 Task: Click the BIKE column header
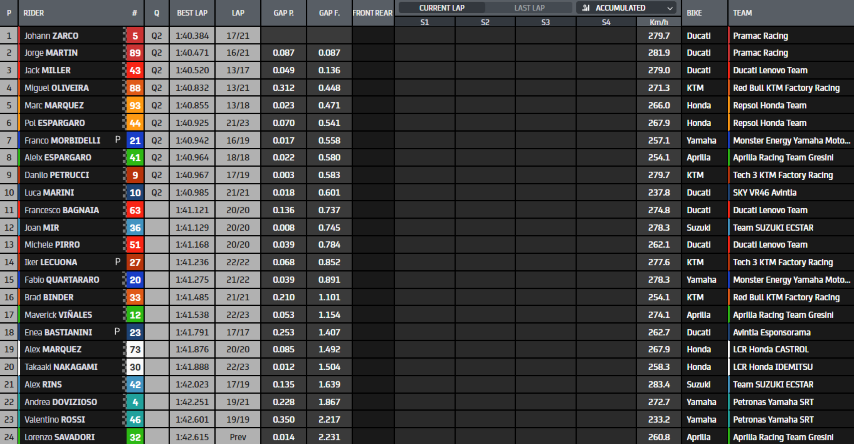click(694, 13)
